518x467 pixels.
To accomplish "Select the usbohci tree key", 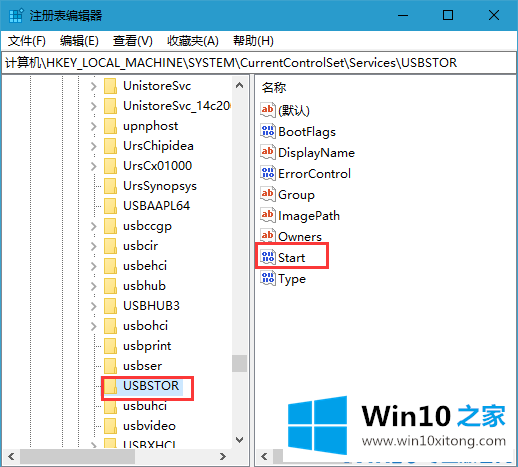I will [x=145, y=326].
